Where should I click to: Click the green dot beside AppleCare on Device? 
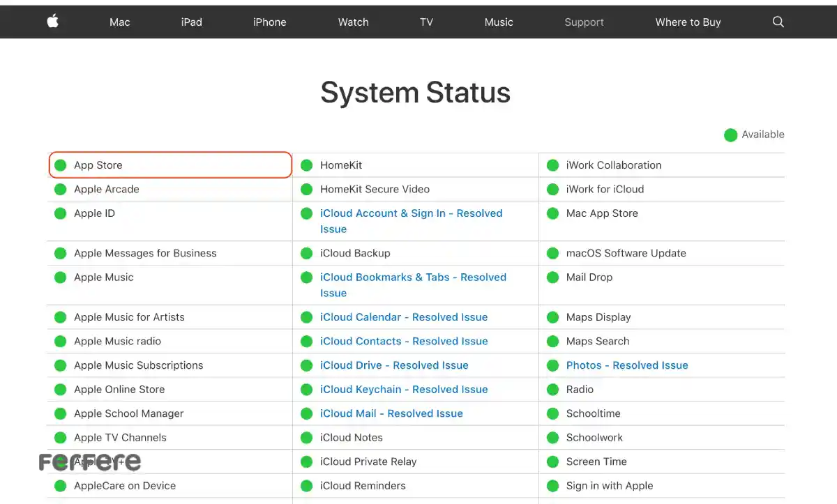coord(60,486)
